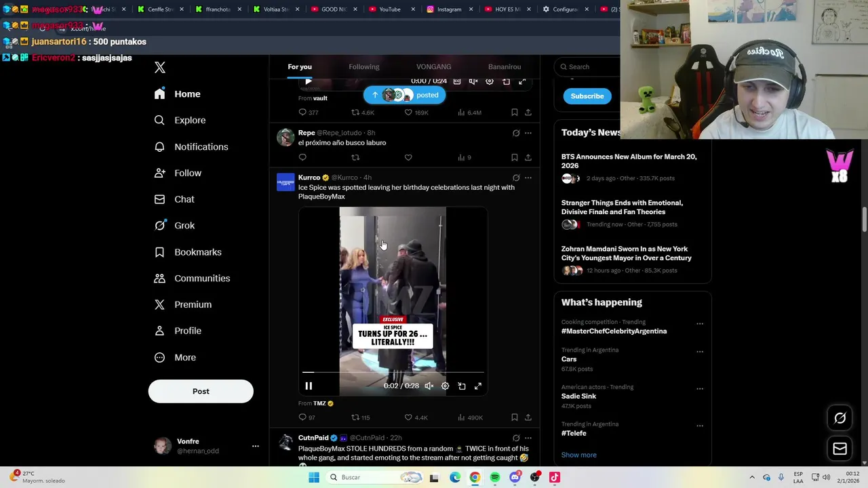Click in the X Search field

587,66
